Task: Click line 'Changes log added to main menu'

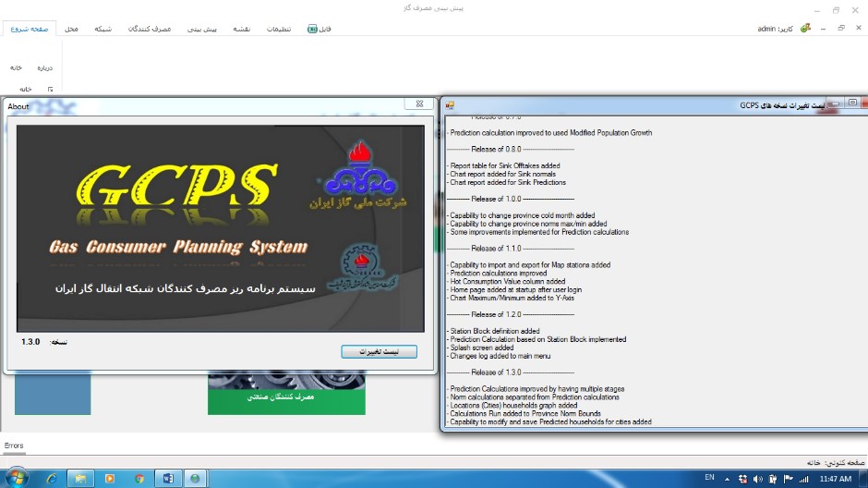Action: 500,356
